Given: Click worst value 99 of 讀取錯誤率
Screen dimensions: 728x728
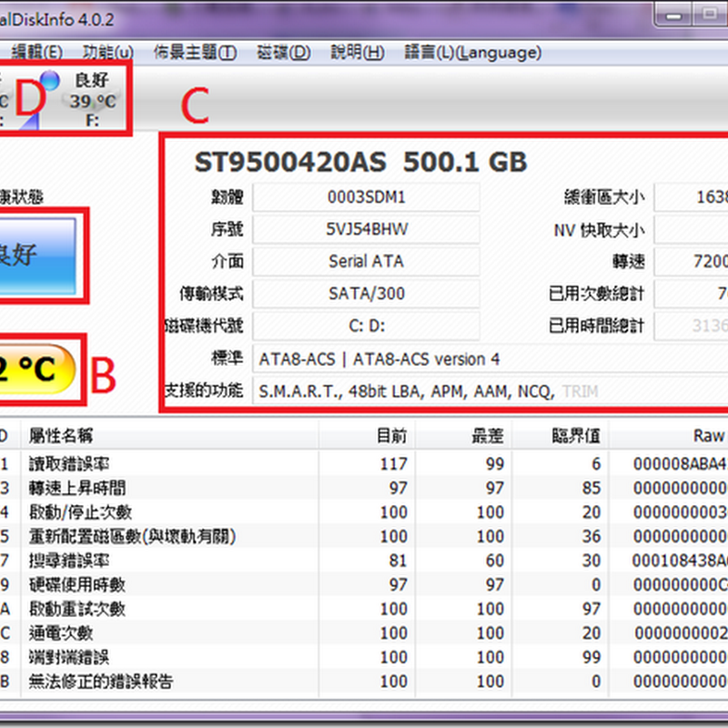Looking at the screenshot, I should 495,464.
